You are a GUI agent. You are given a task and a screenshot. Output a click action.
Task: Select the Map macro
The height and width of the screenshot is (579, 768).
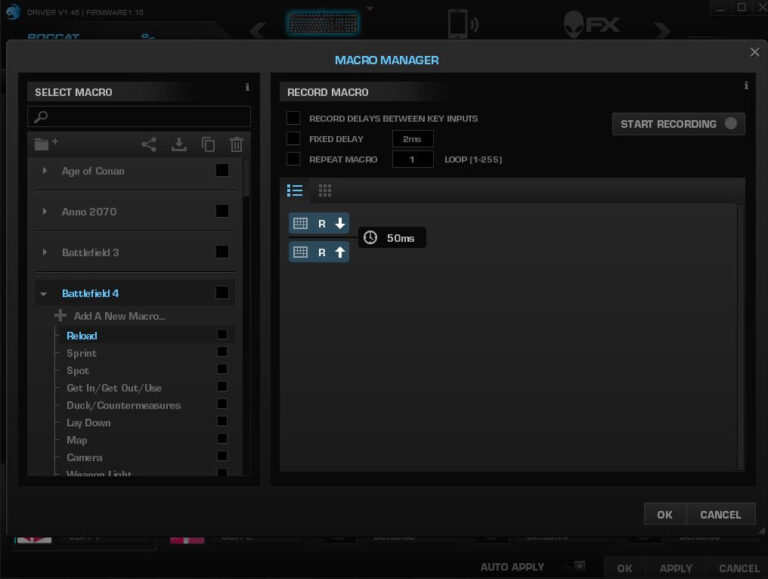click(76, 440)
